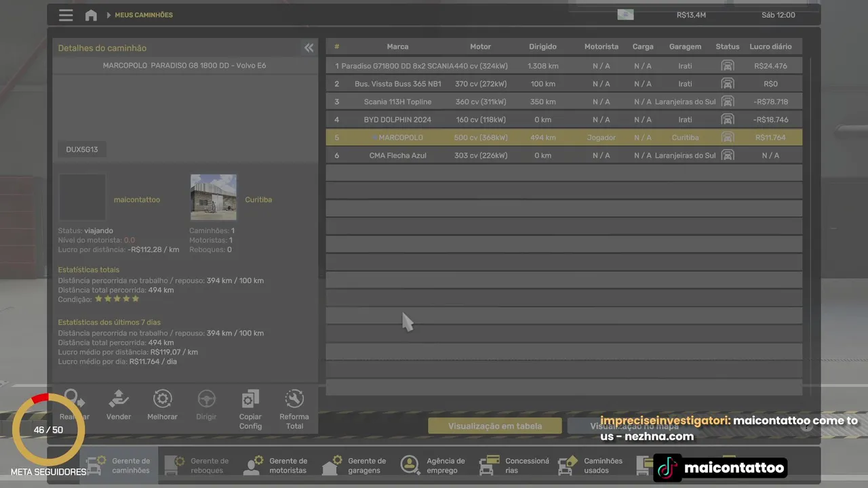This screenshot has height=488, width=868.
Task: Select the BYD DOLPHIN 2024 row
Action: (x=564, y=119)
